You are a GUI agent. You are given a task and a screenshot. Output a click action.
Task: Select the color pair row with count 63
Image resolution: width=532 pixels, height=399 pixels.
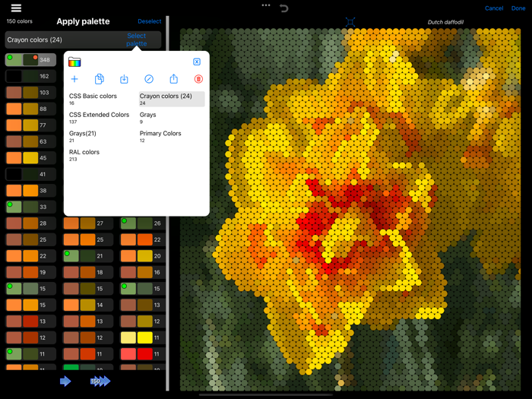click(30, 141)
